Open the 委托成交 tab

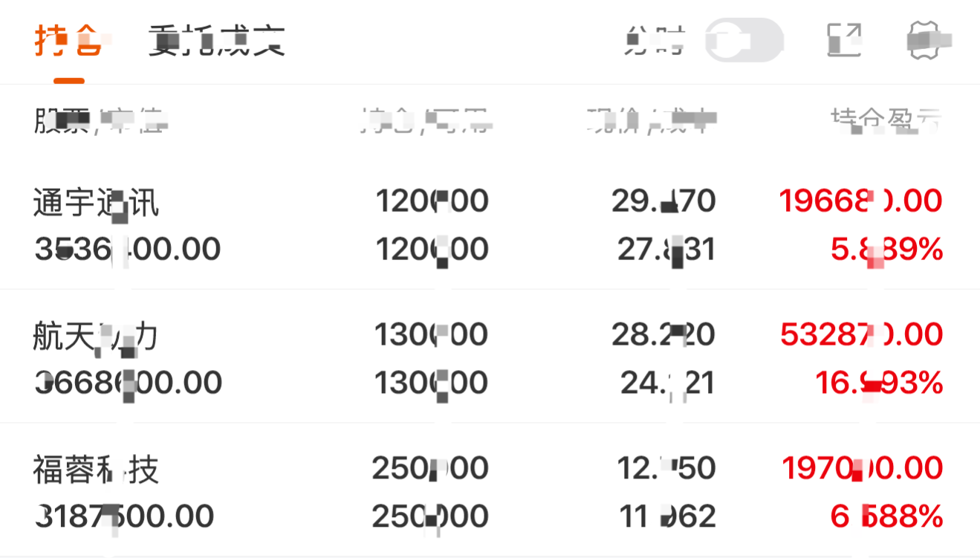216,41
